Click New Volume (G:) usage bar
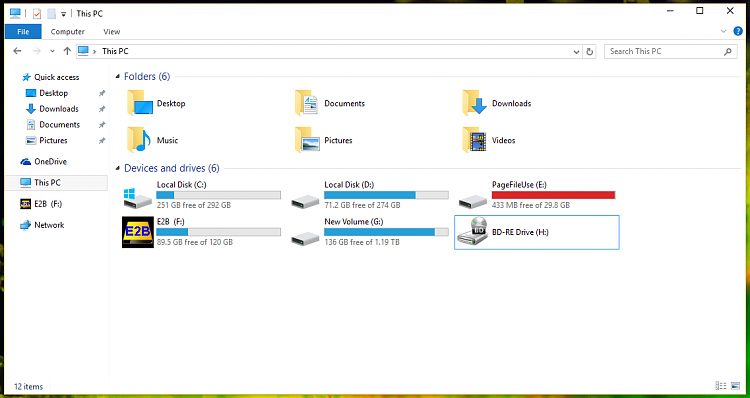This screenshot has height=398, width=750. tap(386, 232)
